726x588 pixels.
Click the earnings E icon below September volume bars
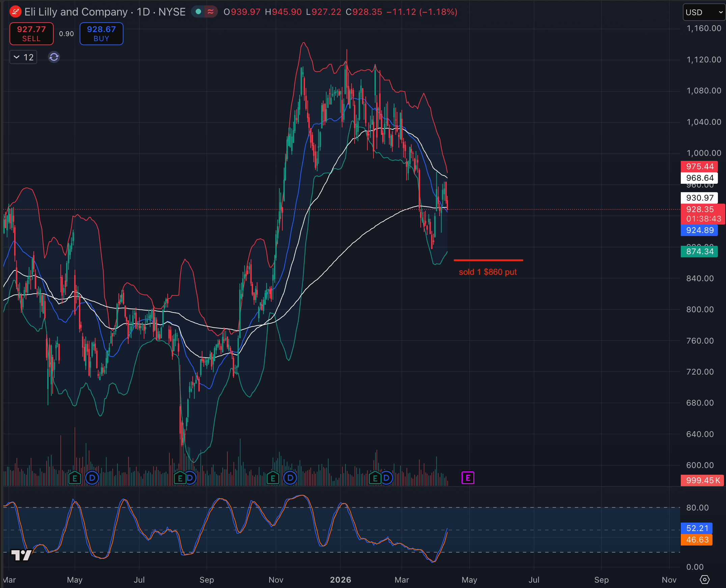pos(179,478)
